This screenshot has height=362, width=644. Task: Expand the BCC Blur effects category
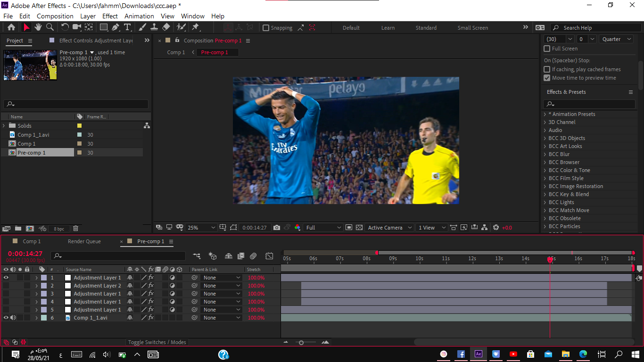click(545, 154)
